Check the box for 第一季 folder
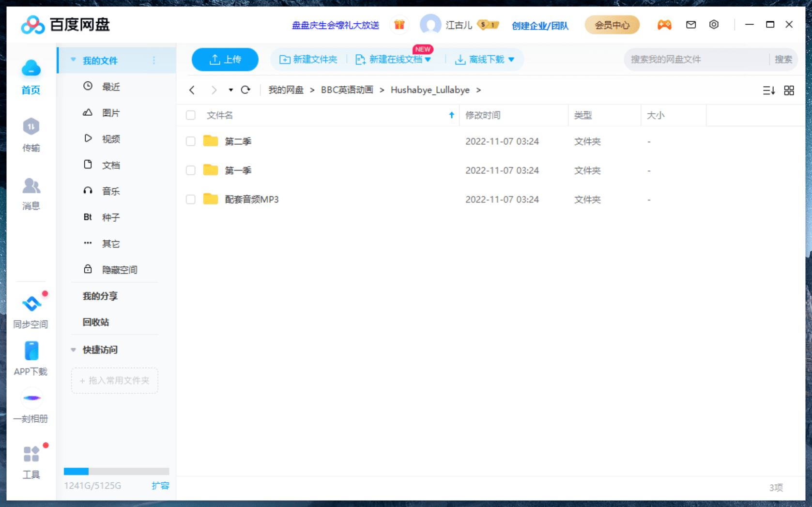812x507 pixels. point(191,170)
